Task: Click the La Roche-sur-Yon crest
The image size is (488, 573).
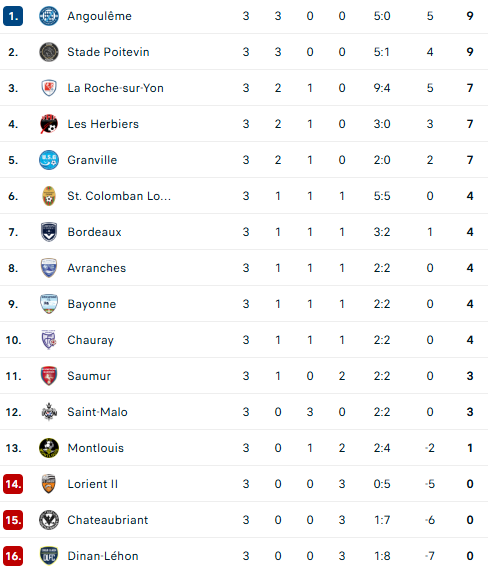Action: pyautogui.click(x=49, y=88)
